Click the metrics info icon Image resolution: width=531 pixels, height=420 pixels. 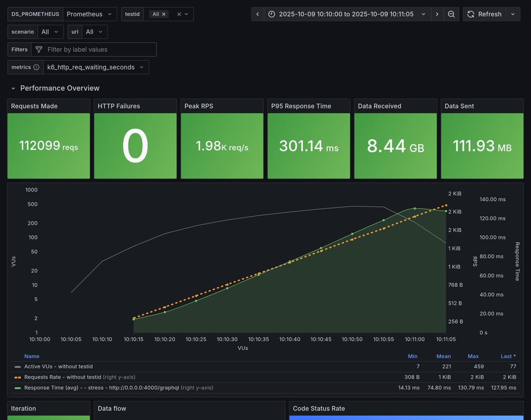36,67
